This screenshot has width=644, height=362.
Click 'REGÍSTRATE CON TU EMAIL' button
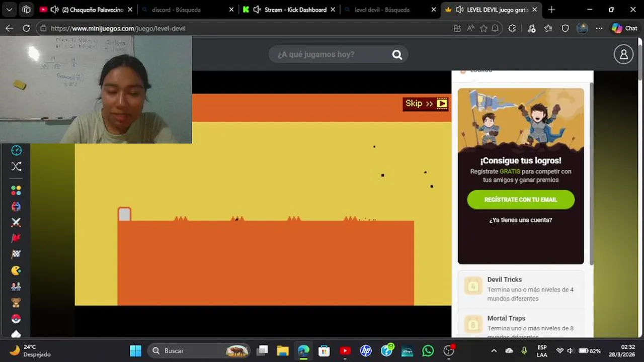(521, 200)
